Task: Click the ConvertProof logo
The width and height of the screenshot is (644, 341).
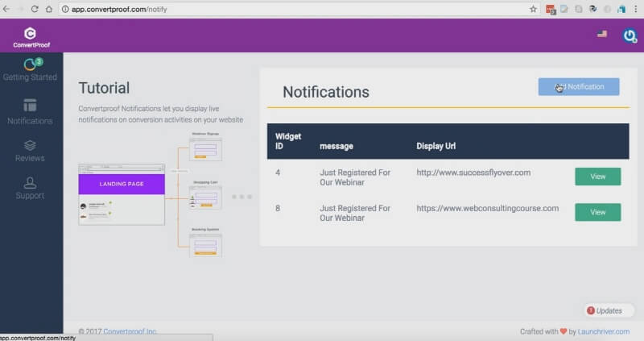Action: (31, 37)
